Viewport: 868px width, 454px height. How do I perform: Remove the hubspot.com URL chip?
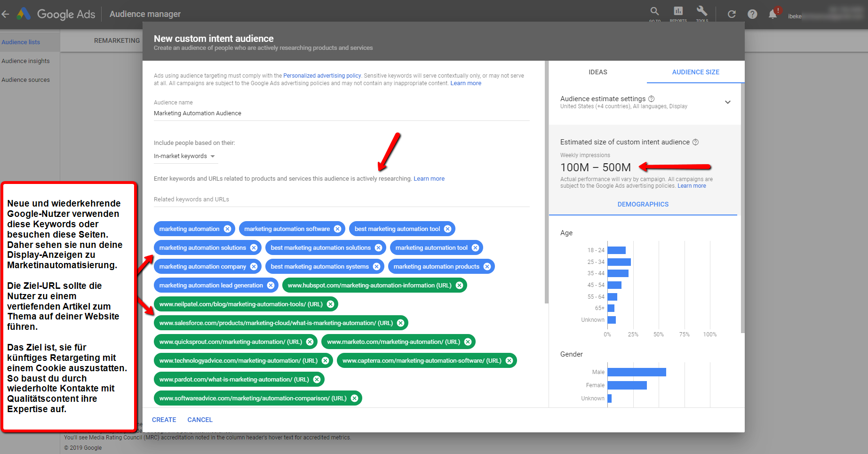[x=459, y=286]
